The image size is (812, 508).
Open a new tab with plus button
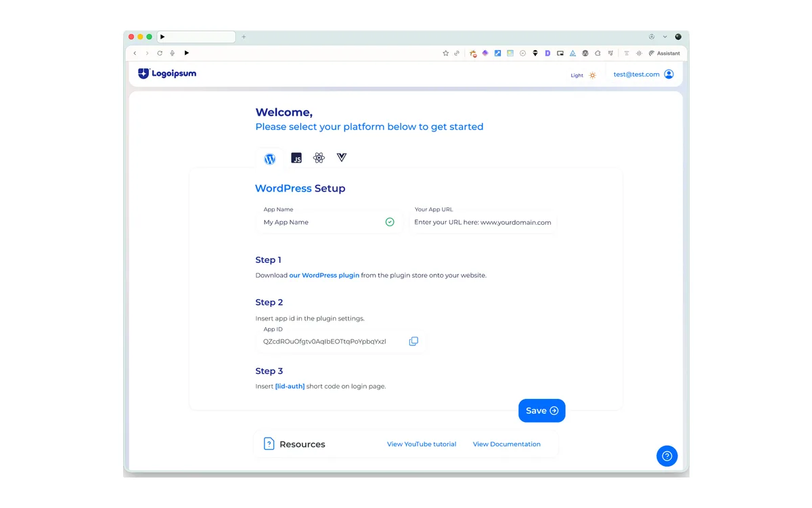[244, 37]
